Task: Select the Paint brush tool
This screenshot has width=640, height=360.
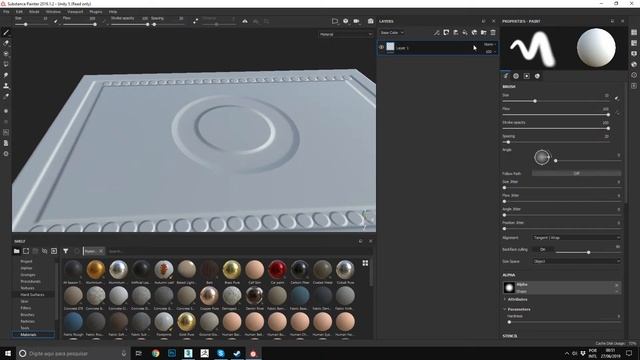Action: pyautogui.click(x=6, y=32)
